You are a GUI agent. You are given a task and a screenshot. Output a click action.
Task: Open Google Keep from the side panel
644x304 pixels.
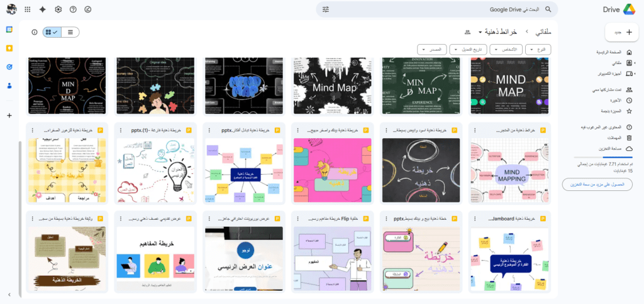click(9, 48)
